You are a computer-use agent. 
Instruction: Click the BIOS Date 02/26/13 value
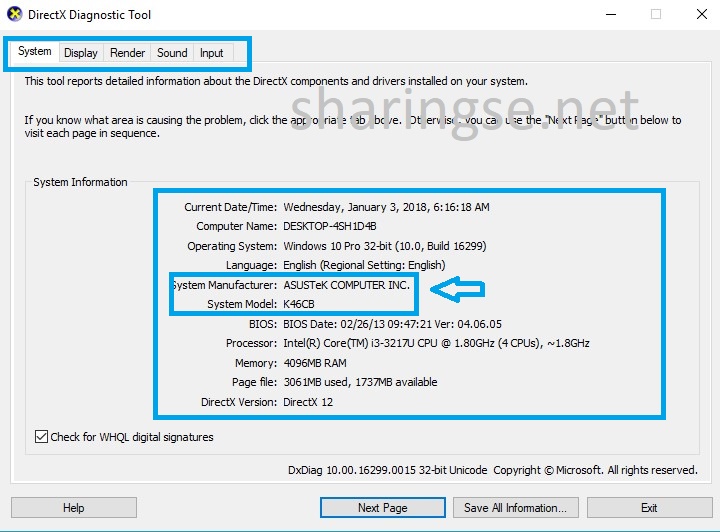pos(392,324)
